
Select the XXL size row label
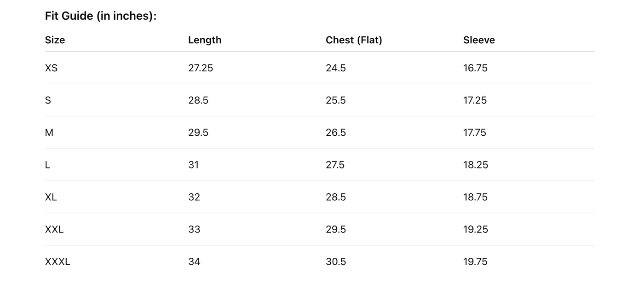pyautogui.click(x=54, y=229)
